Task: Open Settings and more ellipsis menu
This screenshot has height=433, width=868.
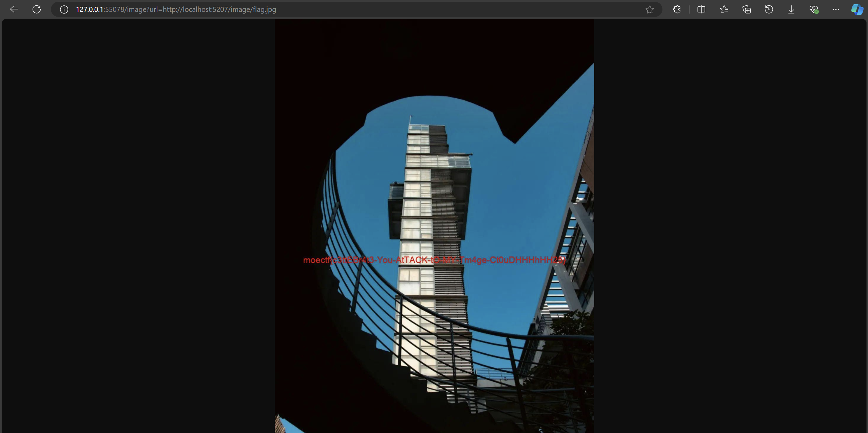Action: click(x=835, y=9)
